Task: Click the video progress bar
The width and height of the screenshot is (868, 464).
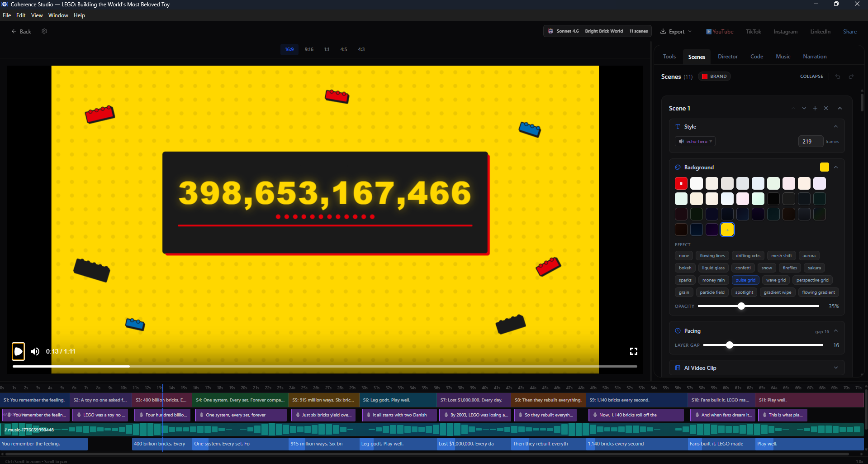Action: pyautogui.click(x=325, y=366)
